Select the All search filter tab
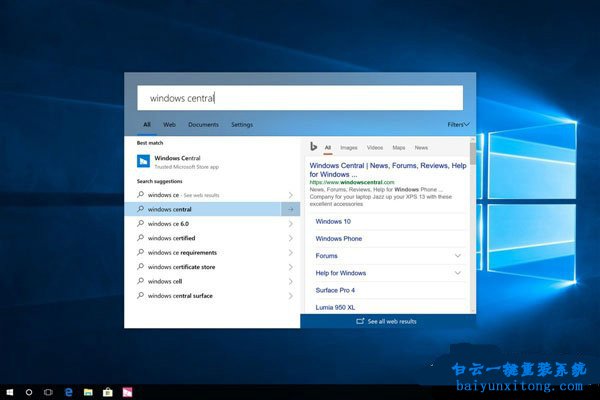 point(147,124)
